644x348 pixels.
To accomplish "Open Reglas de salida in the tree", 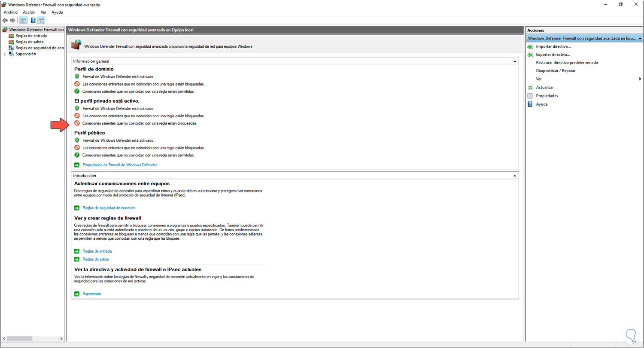I will pos(29,42).
